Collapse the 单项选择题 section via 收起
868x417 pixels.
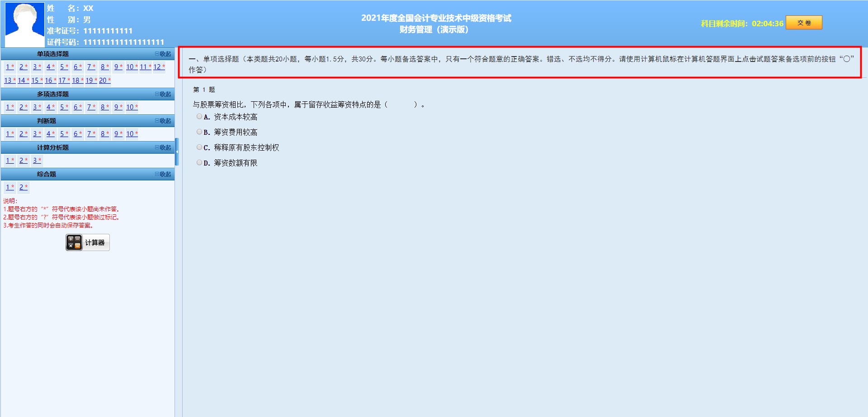click(x=163, y=54)
